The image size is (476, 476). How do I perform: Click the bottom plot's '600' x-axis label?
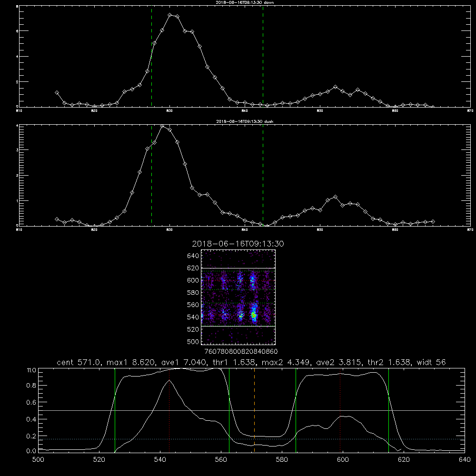pyautogui.click(x=343, y=460)
